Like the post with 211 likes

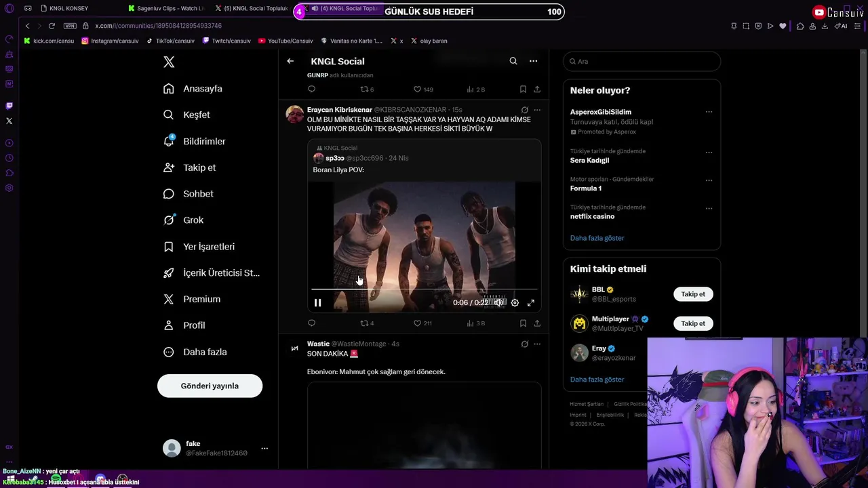(x=423, y=323)
